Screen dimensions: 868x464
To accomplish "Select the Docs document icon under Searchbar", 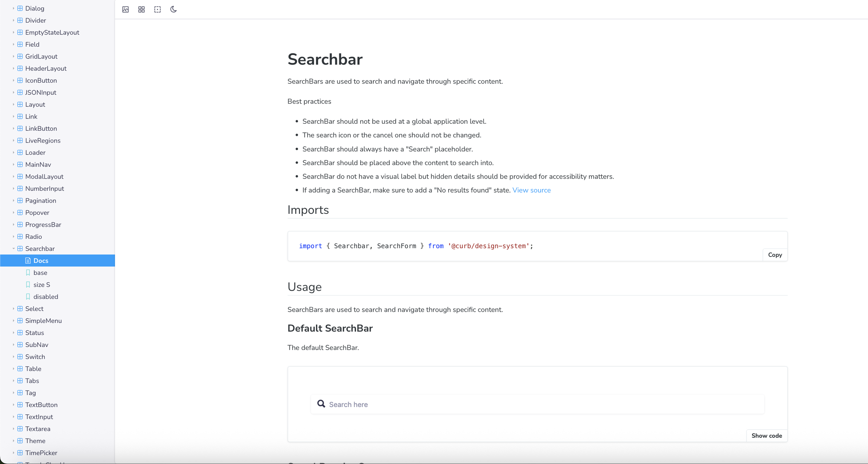I will click(28, 261).
